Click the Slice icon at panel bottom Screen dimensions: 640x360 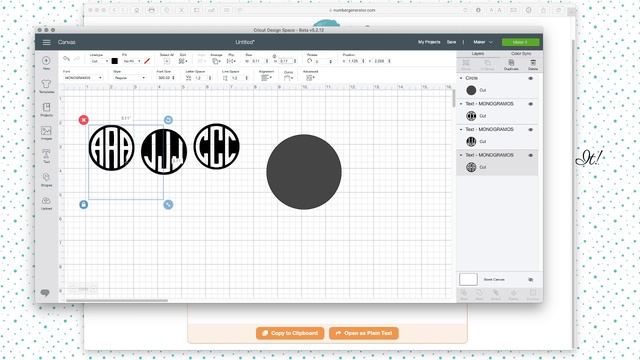pos(464,293)
